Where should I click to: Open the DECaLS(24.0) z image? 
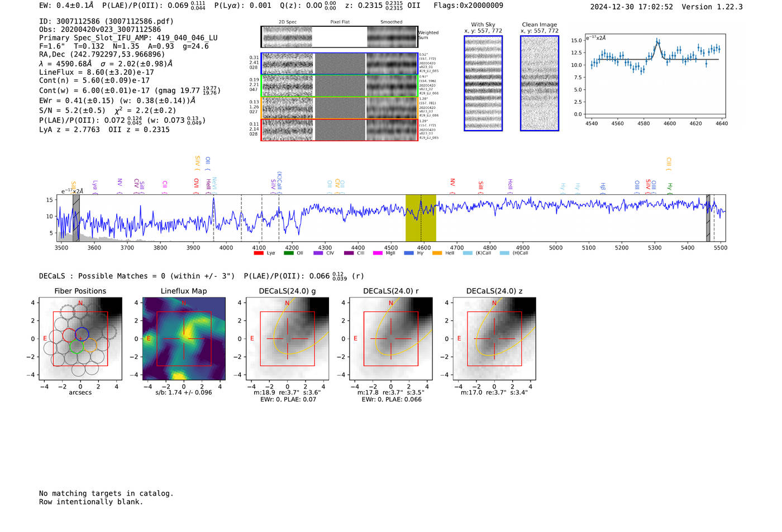tap(494, 339)
